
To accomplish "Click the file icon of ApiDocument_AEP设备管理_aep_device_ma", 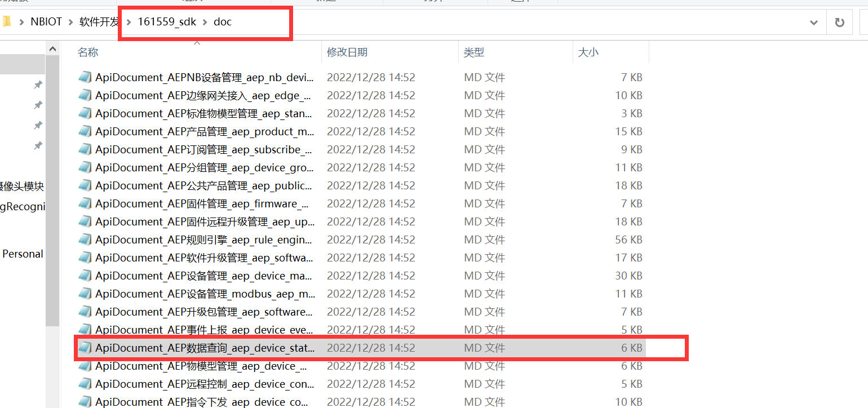I will tap(85, 276).
